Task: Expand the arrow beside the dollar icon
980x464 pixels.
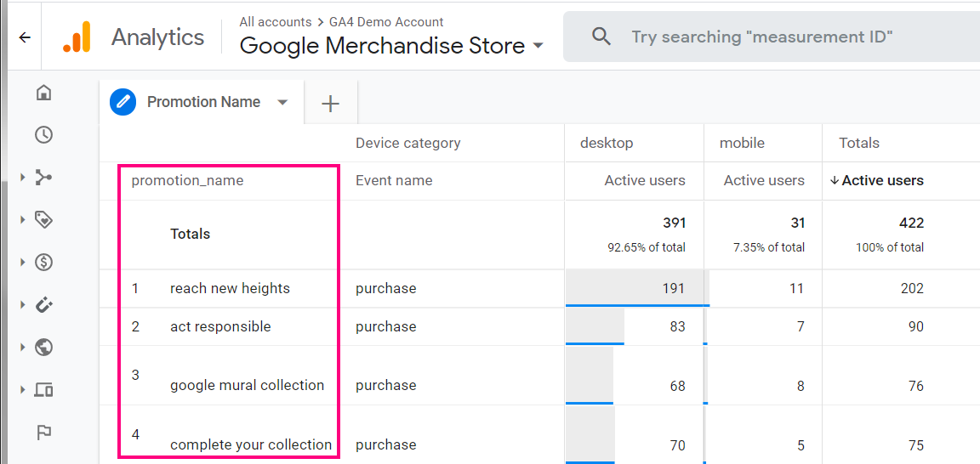Action: (23, 263)
